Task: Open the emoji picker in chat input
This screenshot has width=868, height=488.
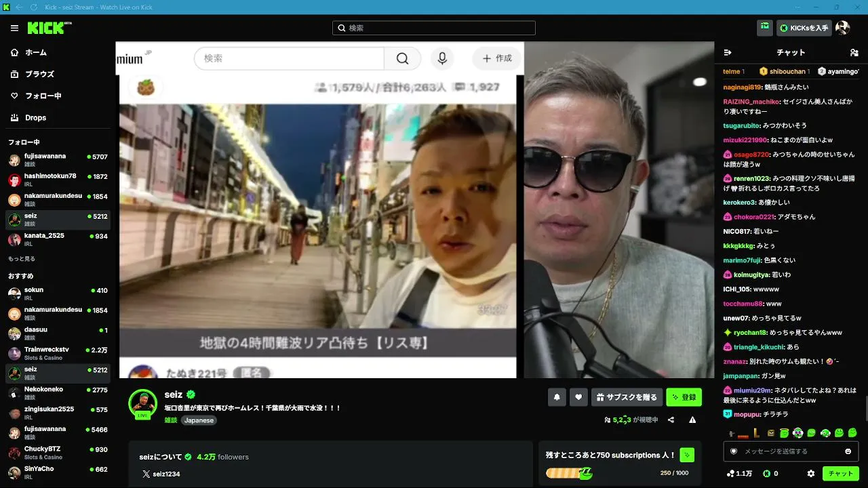Action: [848, 451]
